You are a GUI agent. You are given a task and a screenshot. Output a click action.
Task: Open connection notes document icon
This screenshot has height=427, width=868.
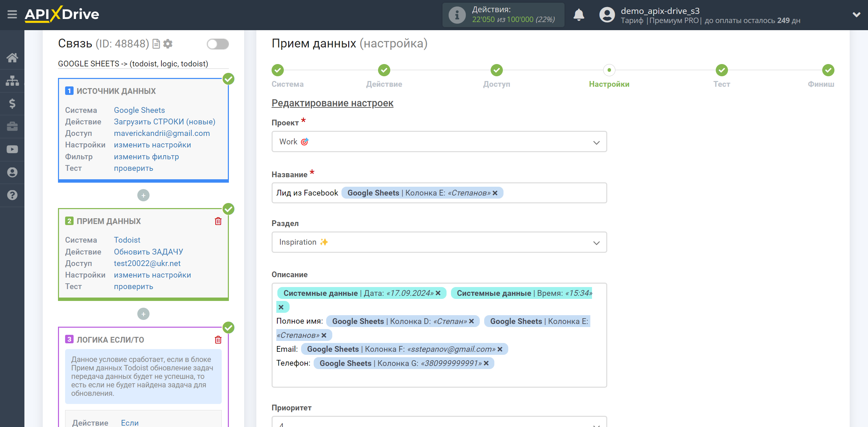click(x=156, y=44)
